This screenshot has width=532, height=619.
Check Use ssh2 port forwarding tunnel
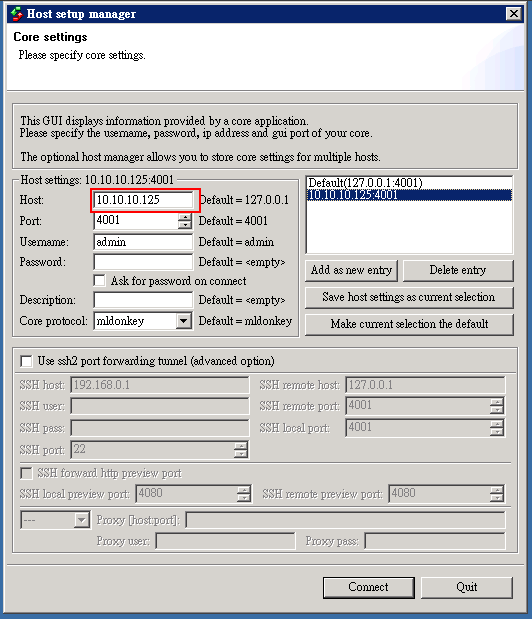pos(26,361)
